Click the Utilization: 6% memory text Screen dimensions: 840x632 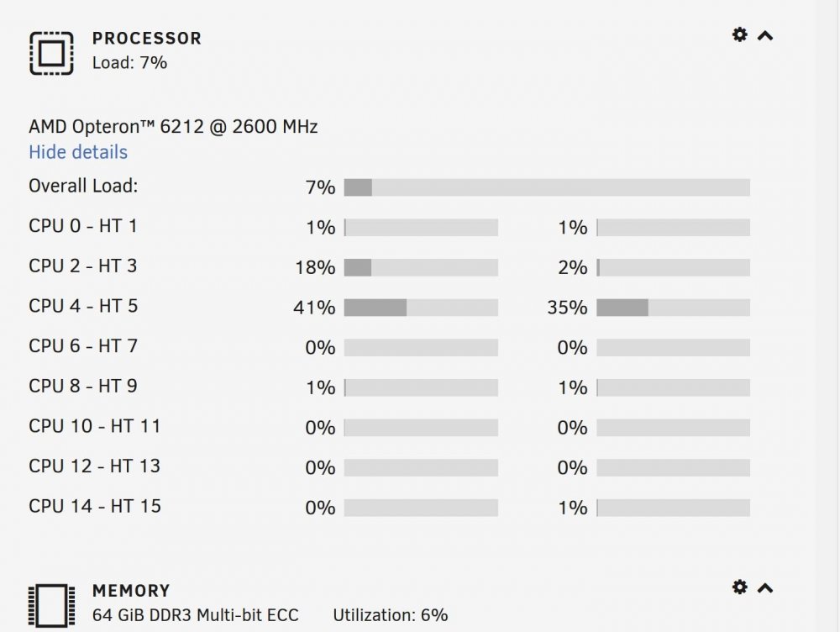(x=391, y=615)
